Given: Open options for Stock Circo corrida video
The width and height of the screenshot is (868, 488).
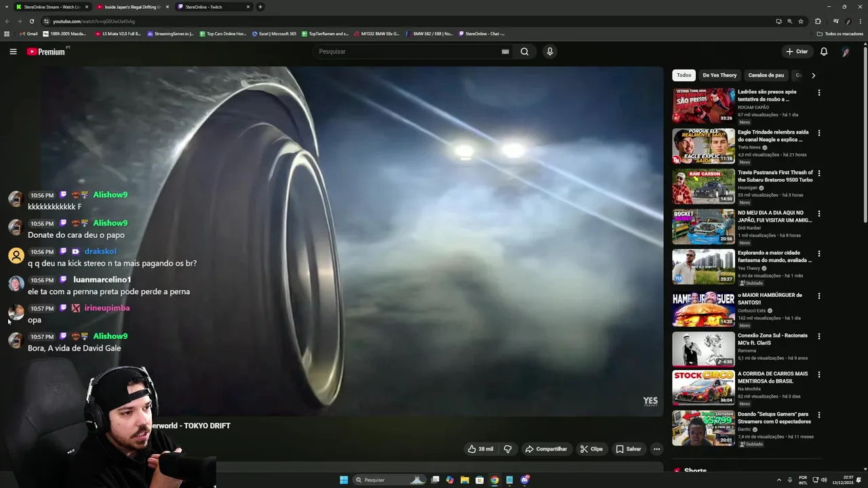Looking at the screenshot, I should point(818,374).
